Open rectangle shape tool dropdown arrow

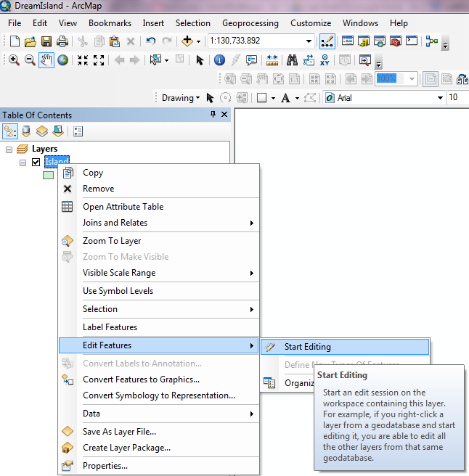coord(273,98)
